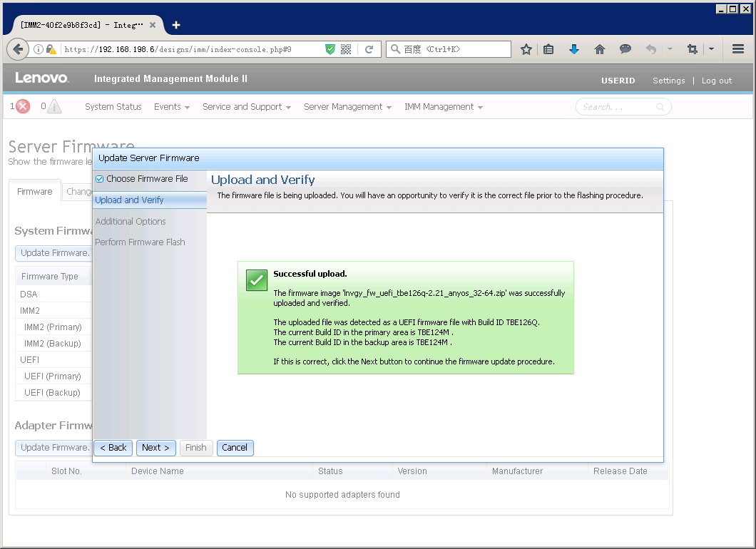The image size is (756, 549).
Task: Click the Log out link
Action: click(716, 81)
